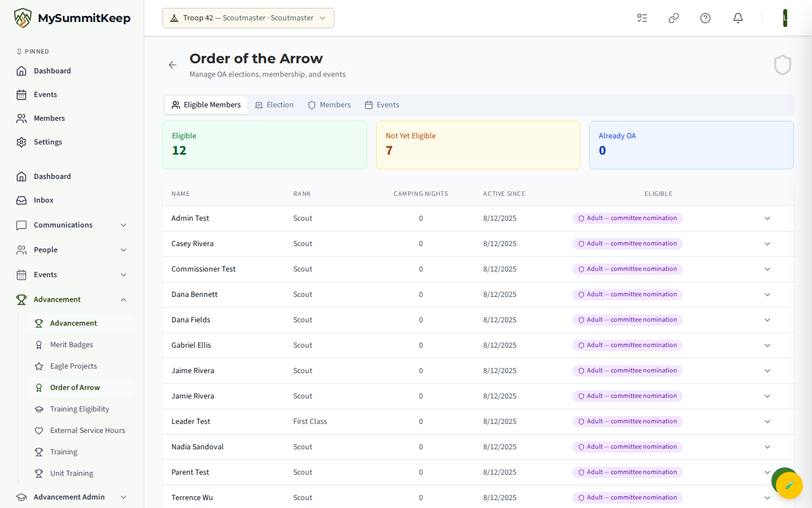Click the Rank column header

(x=302, y=194)
